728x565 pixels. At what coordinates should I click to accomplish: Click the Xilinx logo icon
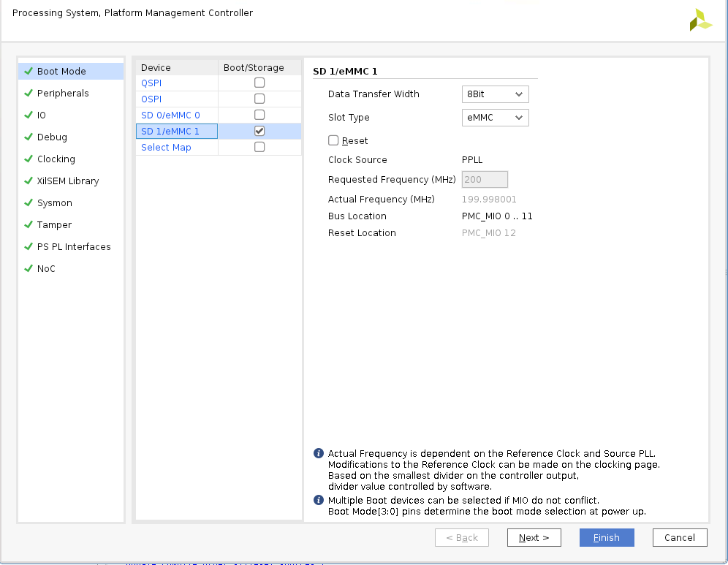pyautogui.click(x=701, y=20)
